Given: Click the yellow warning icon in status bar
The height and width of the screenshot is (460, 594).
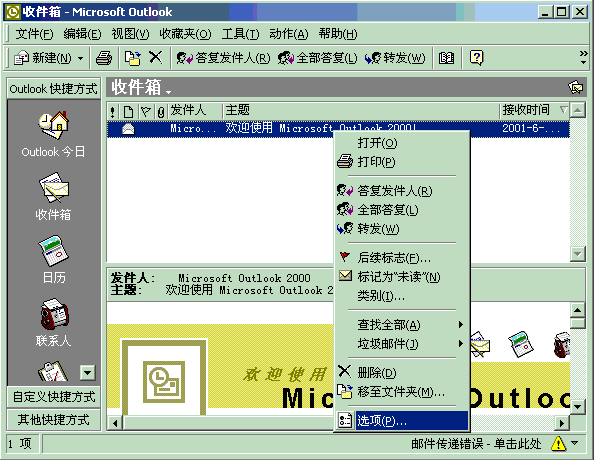Looking at the screenshot, I should tap(558, 443).
